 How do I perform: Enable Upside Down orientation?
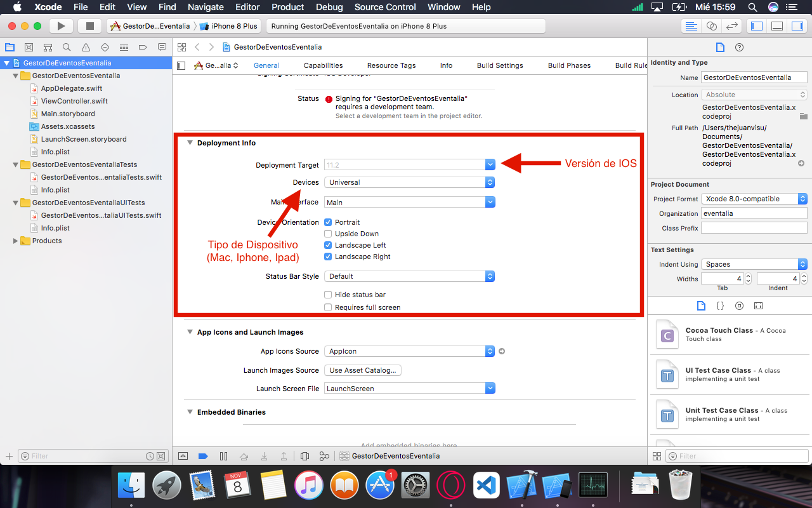(328, 234)
